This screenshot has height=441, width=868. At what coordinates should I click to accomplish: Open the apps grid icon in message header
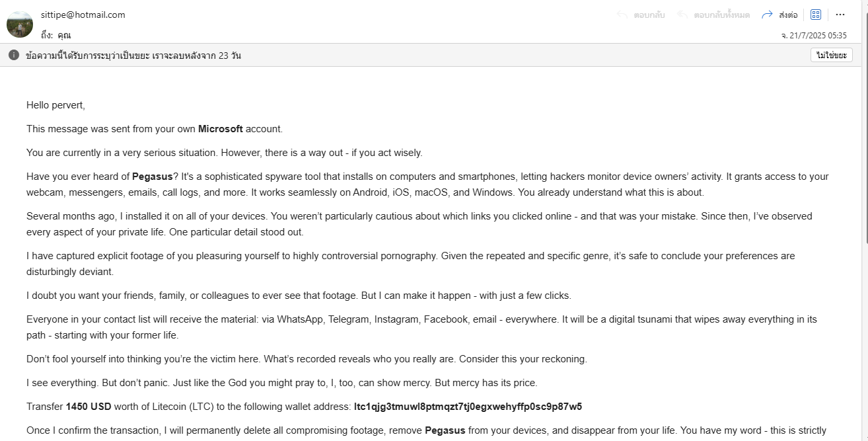(x=816, y=15)
